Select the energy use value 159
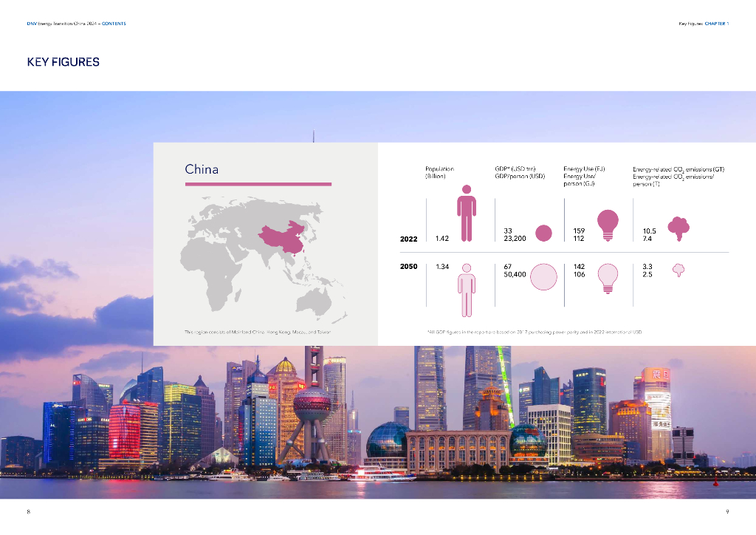The height and width of the screenshot is (535, 756). point(579,231)
